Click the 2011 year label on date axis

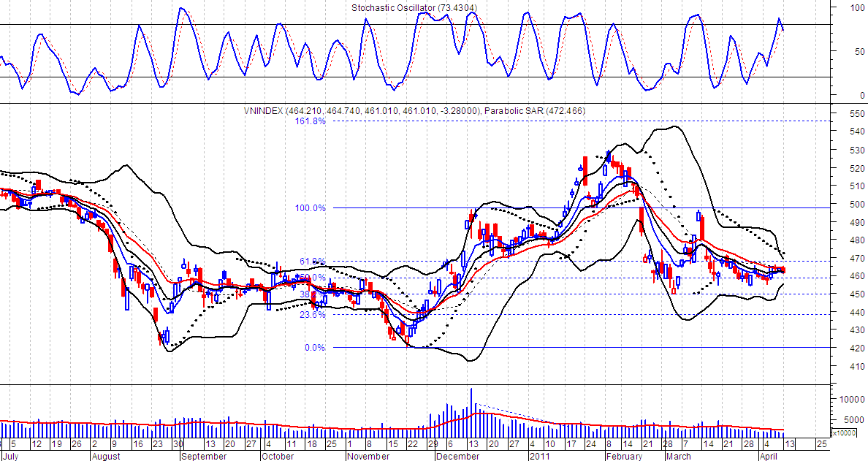coord(538,456)
